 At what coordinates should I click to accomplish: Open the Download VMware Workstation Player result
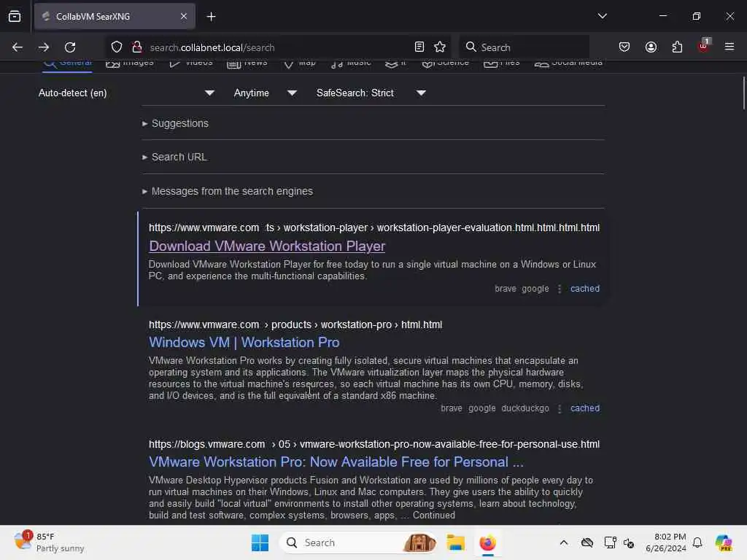(x=267, y=246)
